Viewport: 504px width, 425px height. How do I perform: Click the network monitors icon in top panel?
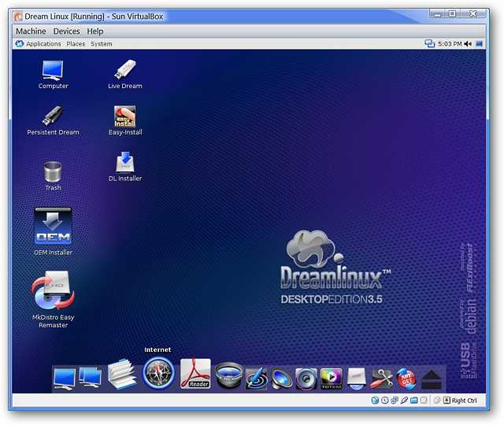(429, 43)
